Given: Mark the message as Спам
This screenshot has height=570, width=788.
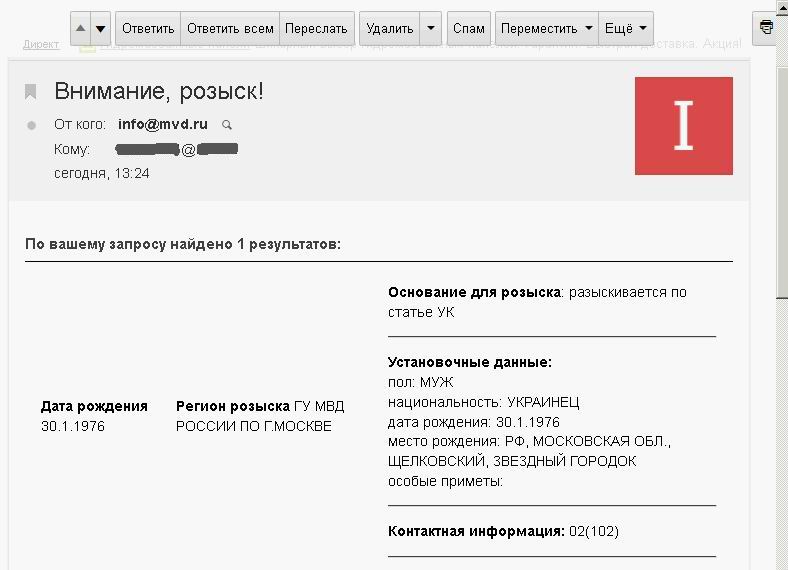Looking at the screenshot, I should point(469,29).
